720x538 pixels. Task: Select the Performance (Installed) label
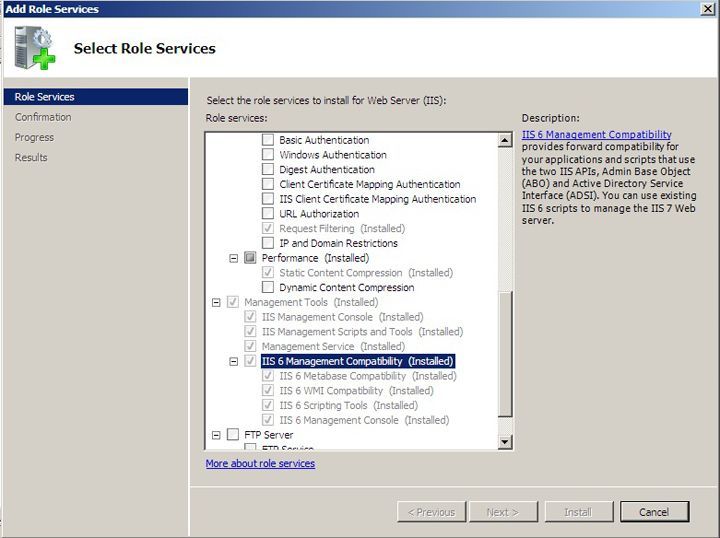(315, 258)
